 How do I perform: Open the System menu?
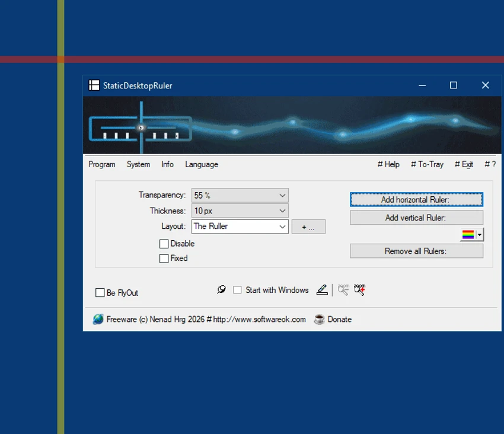click(x=138, y=164)
